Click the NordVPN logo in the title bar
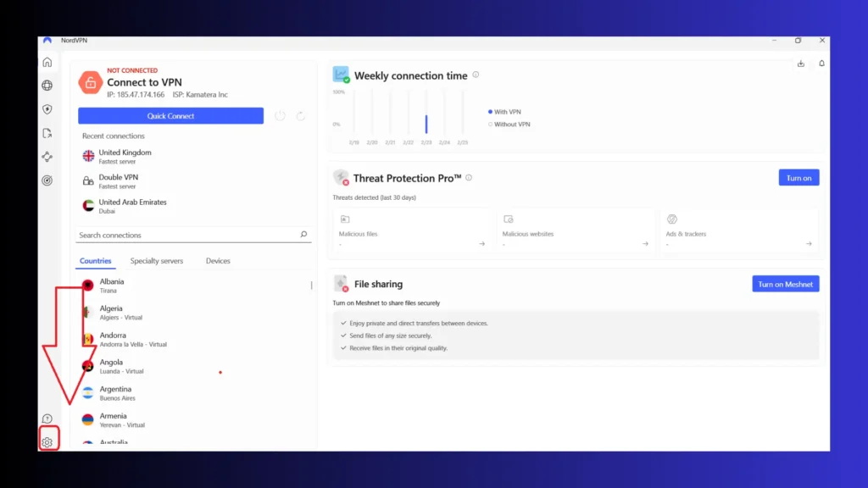The width and height of the screenshot is (868, 488). pyautogui.click(x=47, y=41)
